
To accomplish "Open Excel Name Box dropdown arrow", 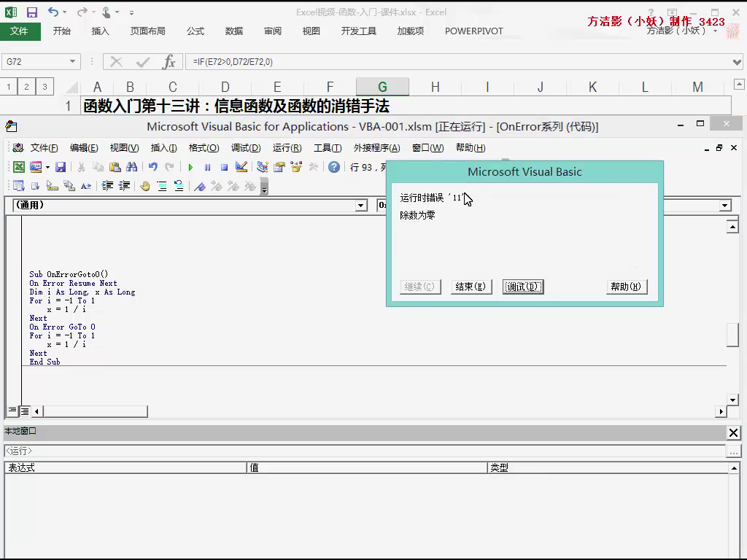I will pyautogui.click(x=72, y=61).
